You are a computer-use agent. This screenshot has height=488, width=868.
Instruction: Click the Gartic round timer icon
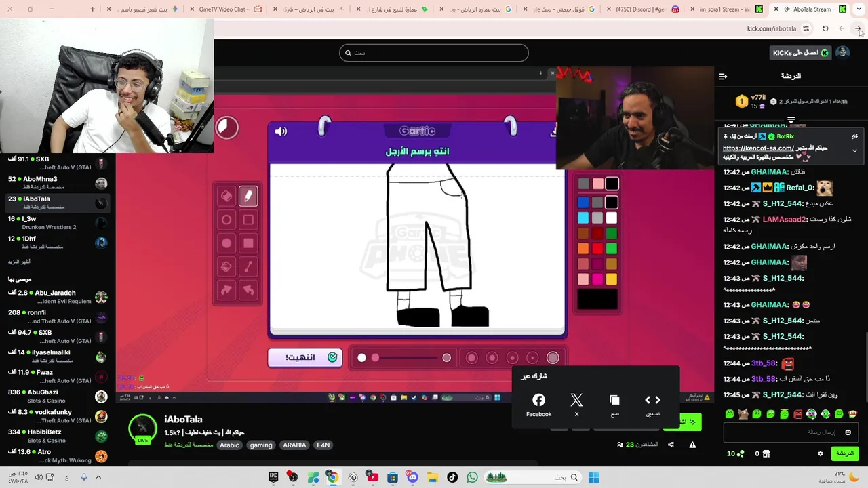point(227,127)
